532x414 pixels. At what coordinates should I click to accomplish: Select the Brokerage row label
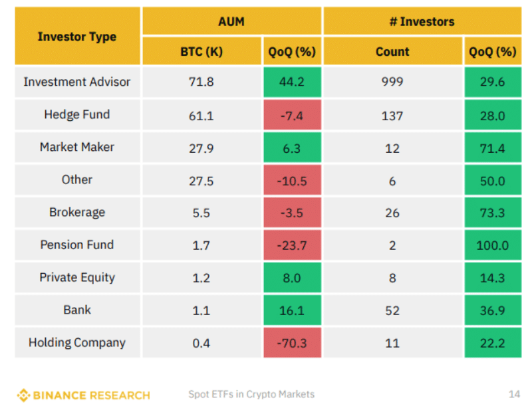pos(77,212)
